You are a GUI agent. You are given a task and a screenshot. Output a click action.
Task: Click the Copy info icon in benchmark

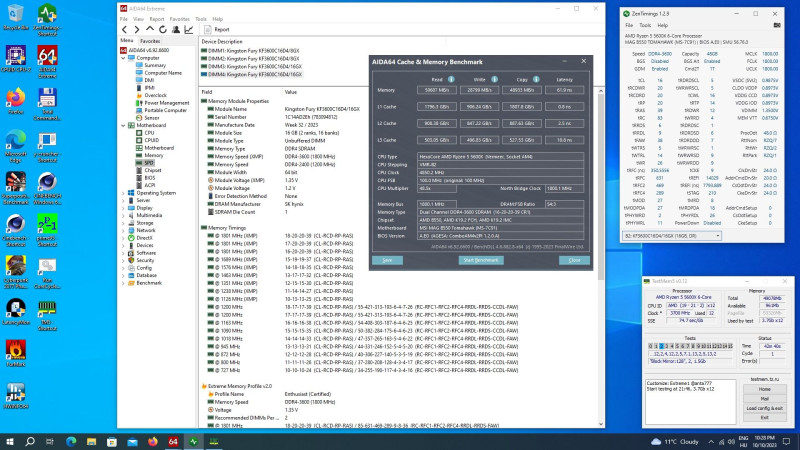click(x=536, y=79)
